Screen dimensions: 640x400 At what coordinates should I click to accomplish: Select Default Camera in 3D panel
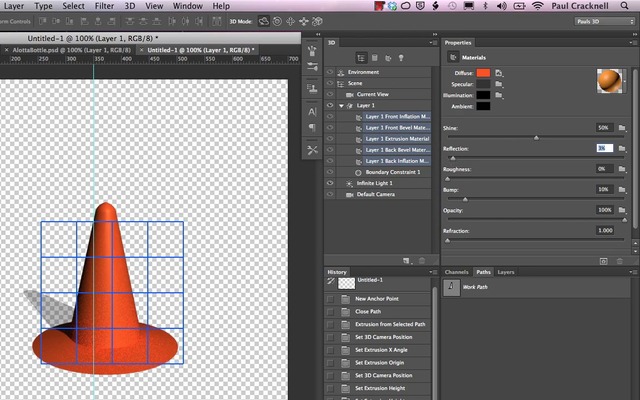coord(377,194)
